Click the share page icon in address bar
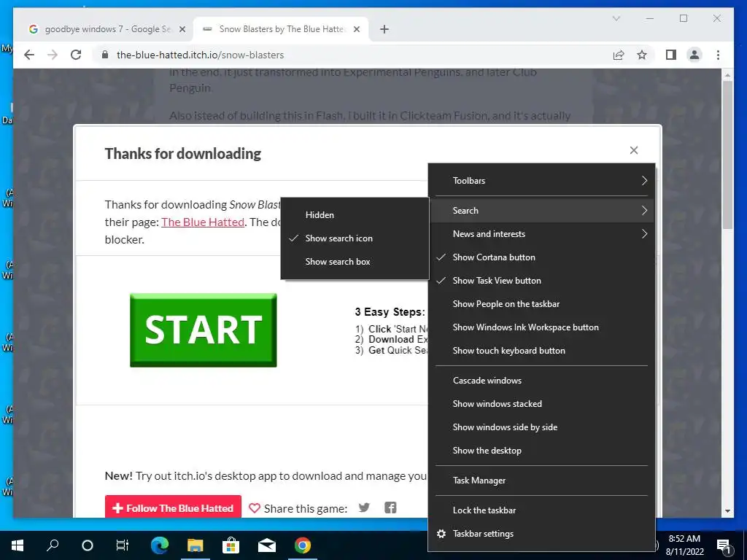 [x=619, y=55]
